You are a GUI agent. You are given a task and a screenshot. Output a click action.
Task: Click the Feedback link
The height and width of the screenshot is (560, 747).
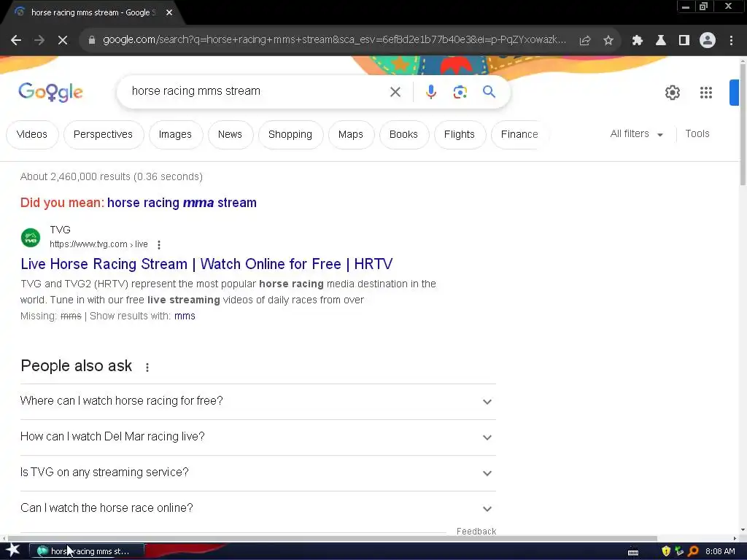pos(476,532)
